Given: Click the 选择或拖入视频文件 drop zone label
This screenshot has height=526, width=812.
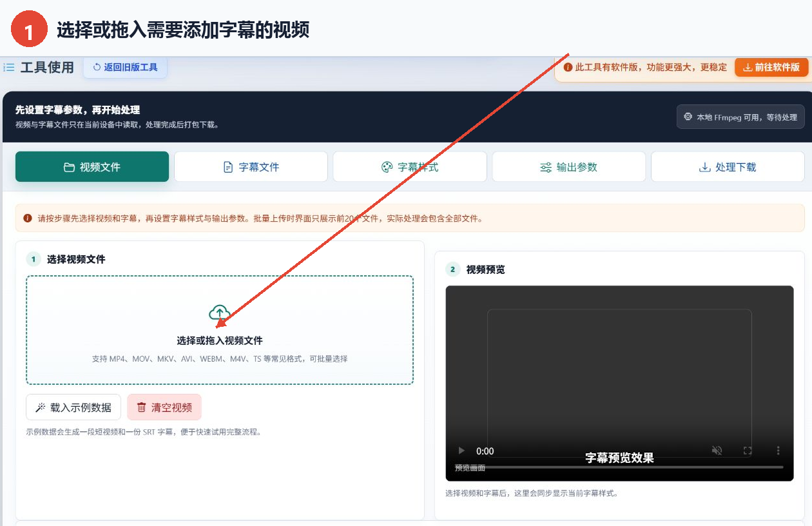Looking at the screenshot, I should tap(220, 340).
